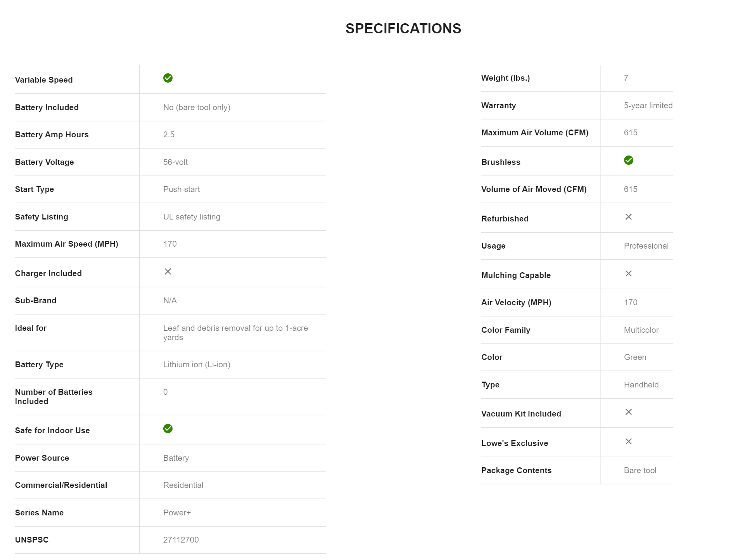
Task: Click the green checkmark for Safe for Indoor Use
Action: tap(168, 429)
